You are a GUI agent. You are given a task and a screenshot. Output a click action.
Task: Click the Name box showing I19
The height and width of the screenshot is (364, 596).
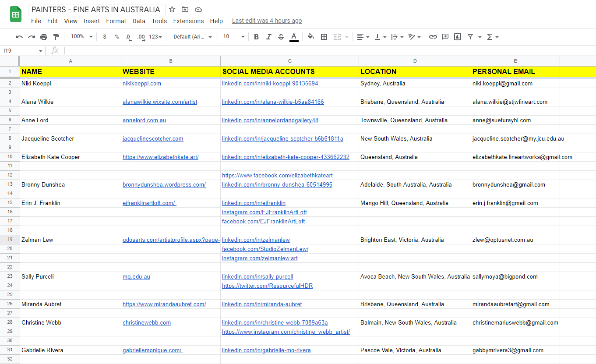[x=23, y=50]
